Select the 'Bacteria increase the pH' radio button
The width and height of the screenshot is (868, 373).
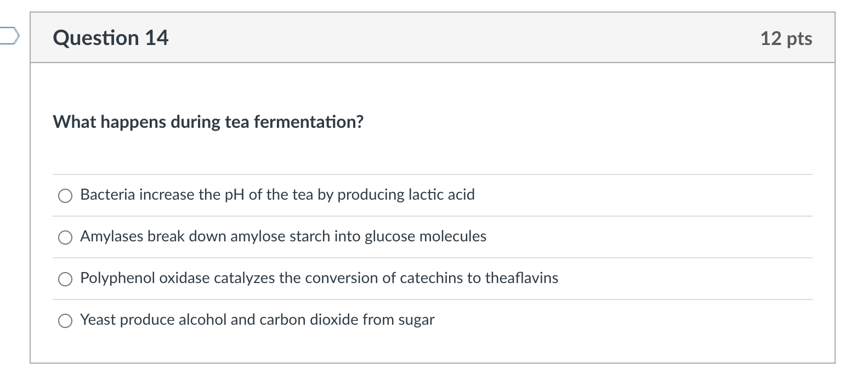pos(65,196)
